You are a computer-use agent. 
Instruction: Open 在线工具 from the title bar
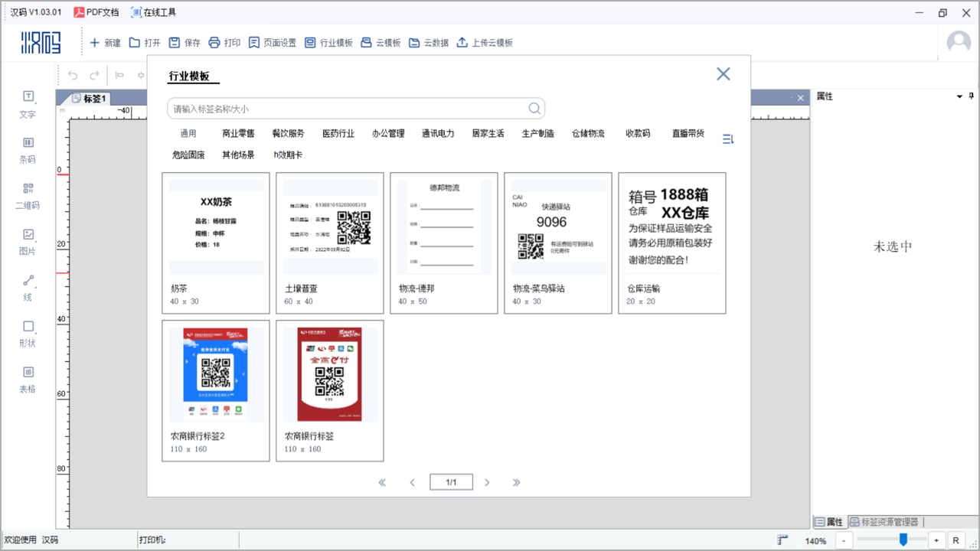point(152,11)
